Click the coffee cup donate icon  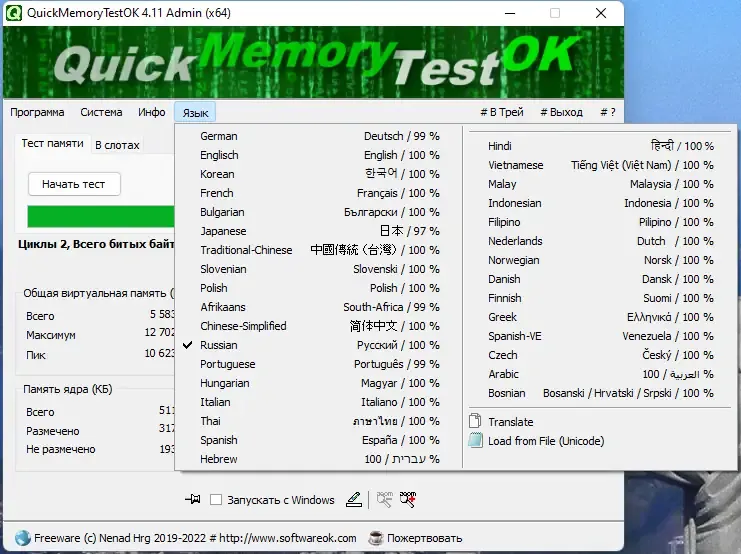click(376, 538)
